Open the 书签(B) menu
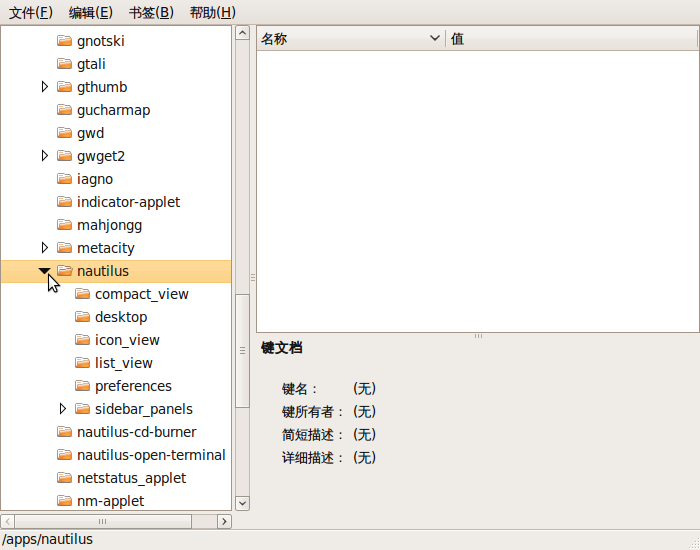 (x=151, y=12)
